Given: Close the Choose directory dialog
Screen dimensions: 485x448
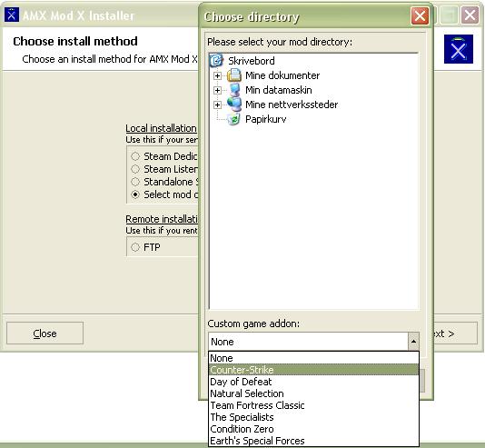Looking at the screenshot, I should [x=420, y=15].
